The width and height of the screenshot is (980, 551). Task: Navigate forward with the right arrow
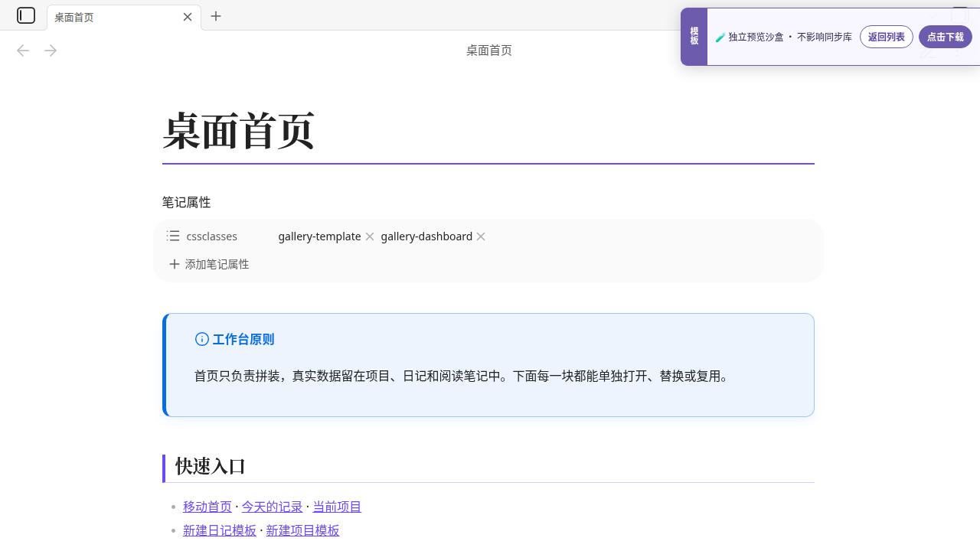point(51,51)
